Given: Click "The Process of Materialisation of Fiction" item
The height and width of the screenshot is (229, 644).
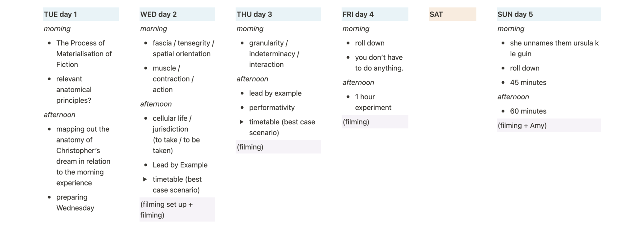Looking at the screenshot, I should pos(84,54).
